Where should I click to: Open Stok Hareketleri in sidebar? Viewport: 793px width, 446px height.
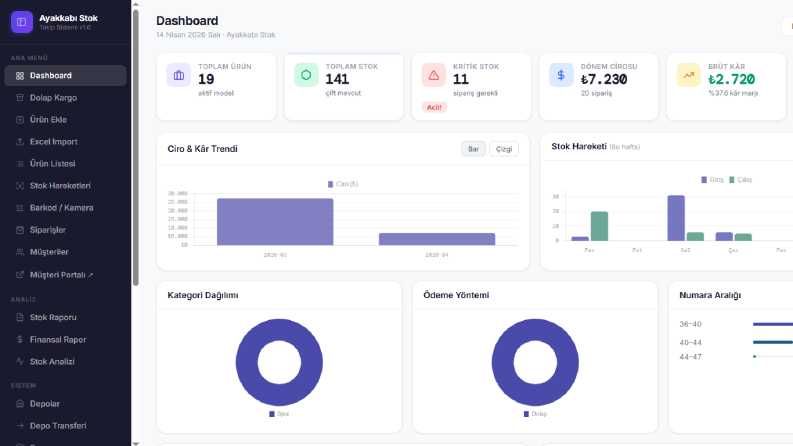pyautogui.click(x=65, y=186)
